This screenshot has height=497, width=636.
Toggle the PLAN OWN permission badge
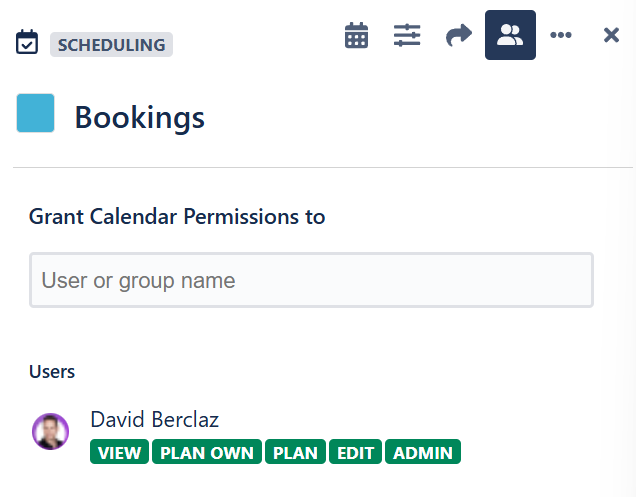pyautogui.click(x=207, y=453)
